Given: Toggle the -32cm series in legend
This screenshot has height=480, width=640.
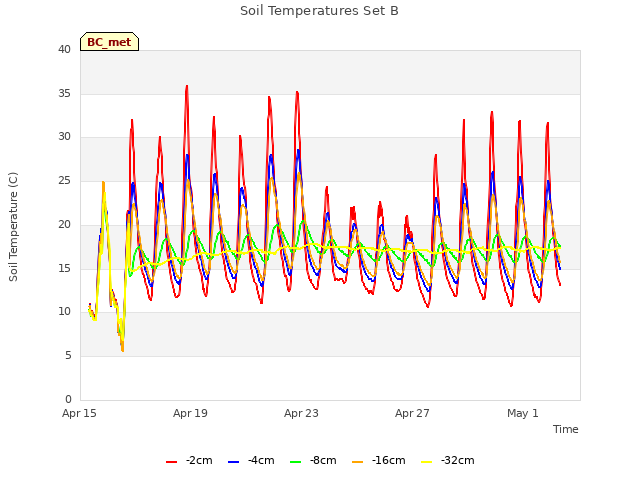Looking at the screenshot, I should pos(447,460).
